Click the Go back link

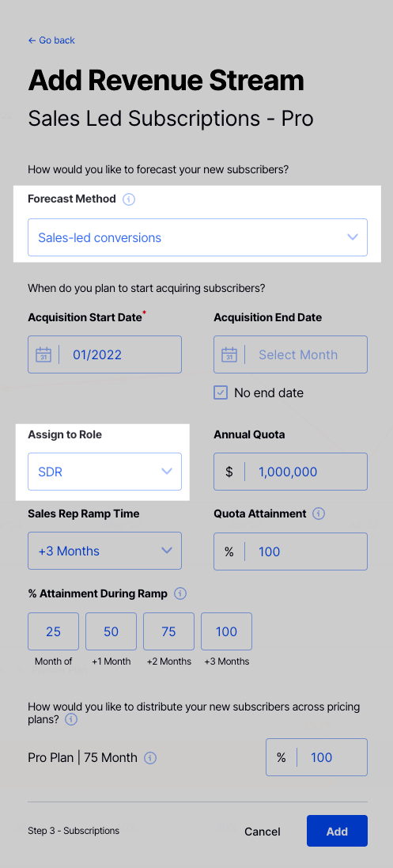(x=51, y=40)
